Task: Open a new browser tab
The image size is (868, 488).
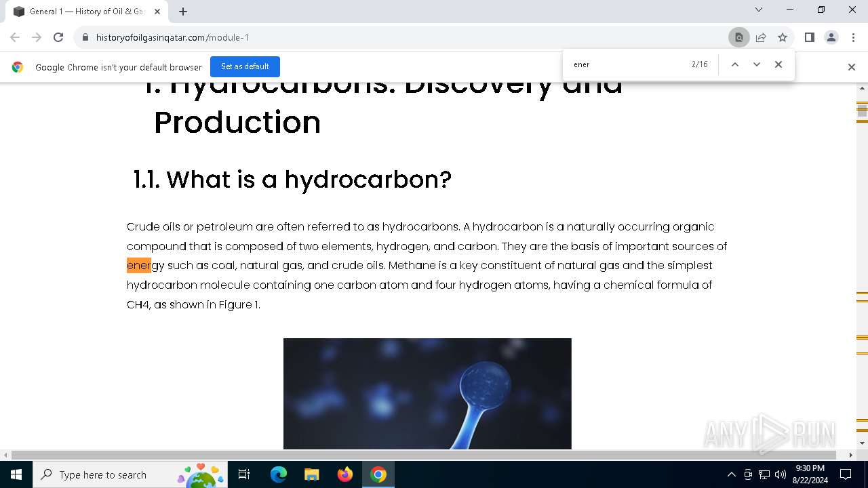Action: tap(183, 12)
